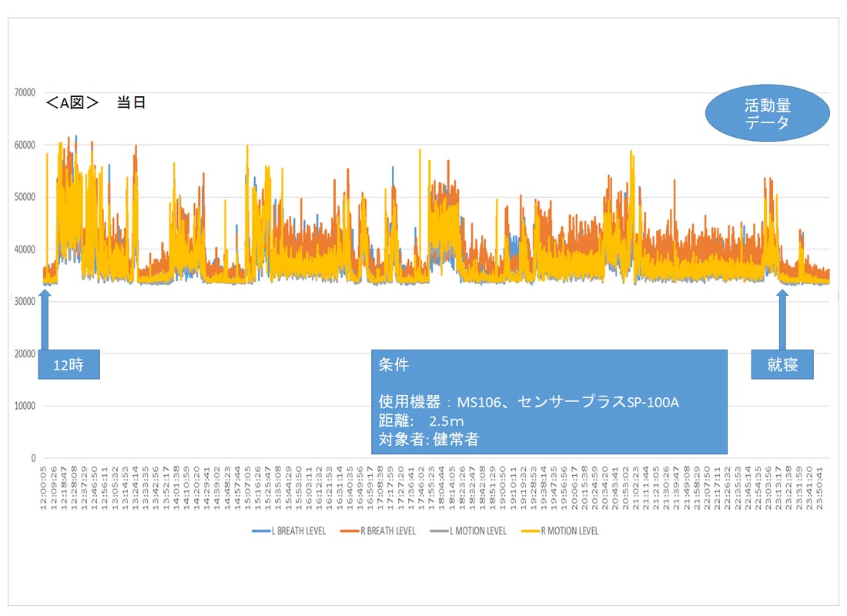The height and width of the screenshot is (616, 847).
Task: Click the 17:17:59 x-axis time label
Action: click(390, 488)
